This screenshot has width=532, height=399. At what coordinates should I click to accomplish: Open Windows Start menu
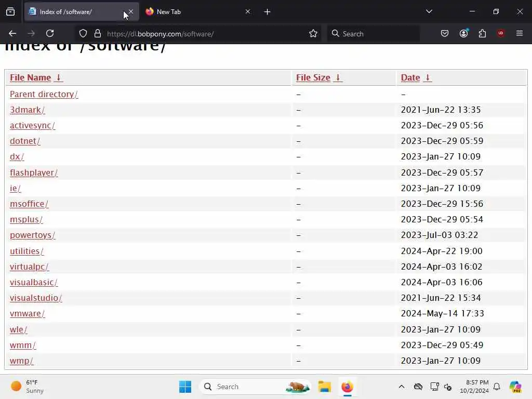coord(185,387)
